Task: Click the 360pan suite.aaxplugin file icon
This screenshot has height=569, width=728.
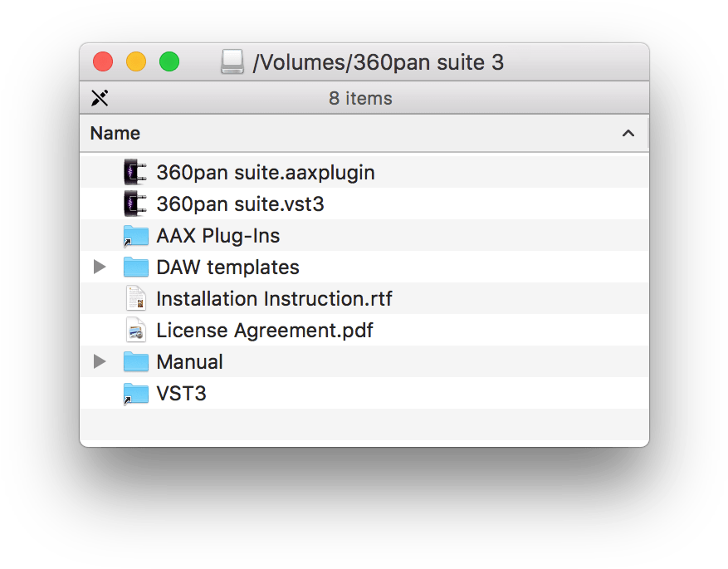Action: click(x=135, y=173)
